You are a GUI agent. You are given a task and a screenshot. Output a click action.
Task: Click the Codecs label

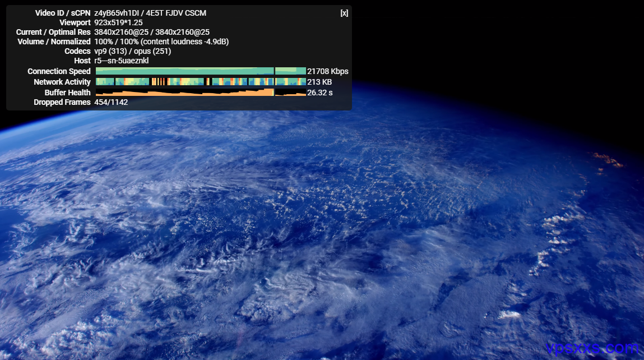tap(77, 51)
